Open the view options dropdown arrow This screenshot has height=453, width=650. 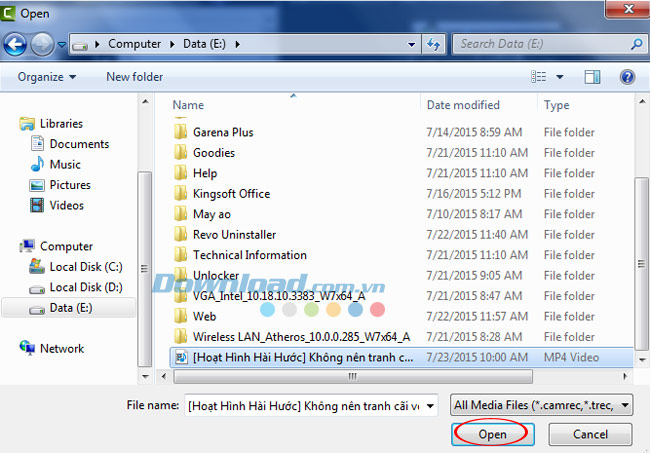(x=560, y=77)
